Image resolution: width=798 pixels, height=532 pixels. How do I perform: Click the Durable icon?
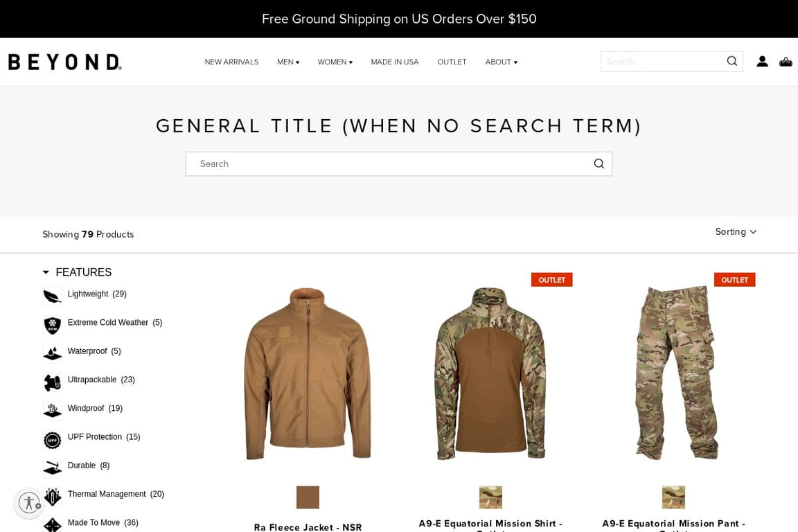[x=53, y=468]
